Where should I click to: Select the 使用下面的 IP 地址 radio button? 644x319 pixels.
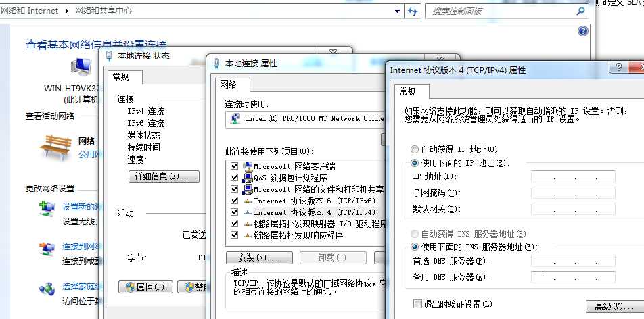coord(415,163)
